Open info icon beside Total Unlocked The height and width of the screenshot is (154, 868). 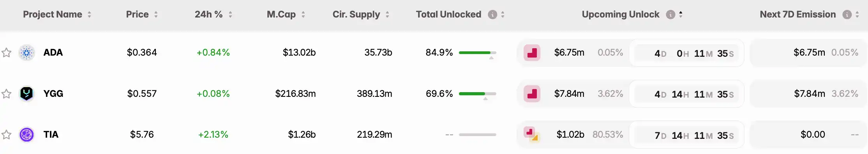coord(492,14)
